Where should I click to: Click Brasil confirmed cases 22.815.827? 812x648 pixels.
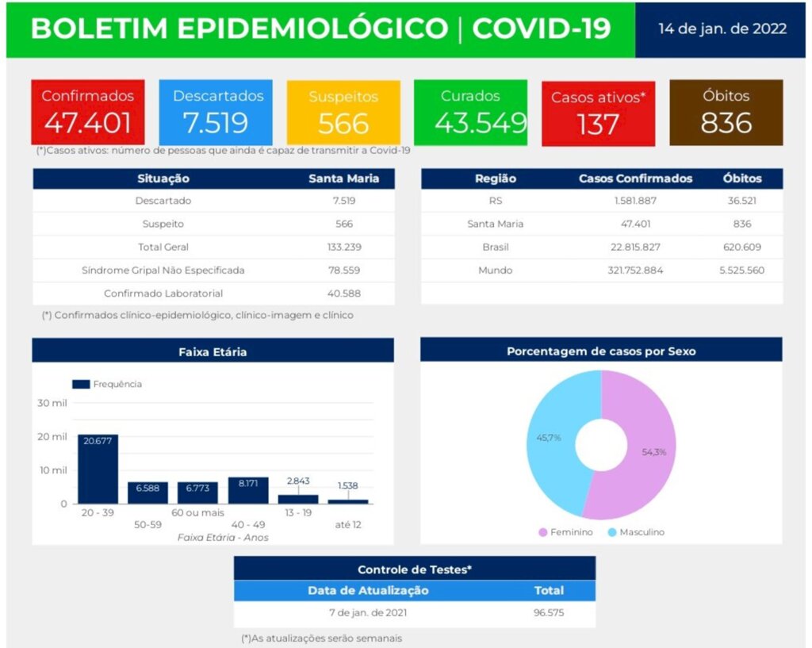click(x=635, y=247)
